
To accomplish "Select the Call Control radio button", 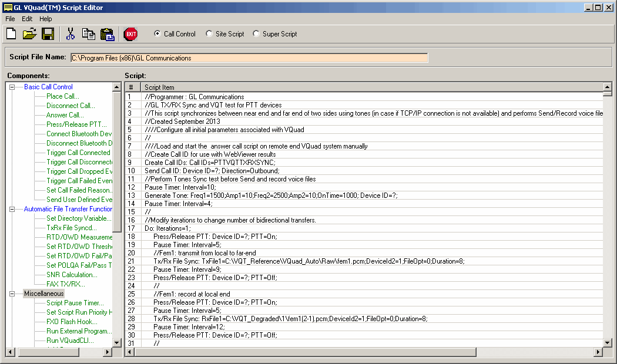I will 157,34.
